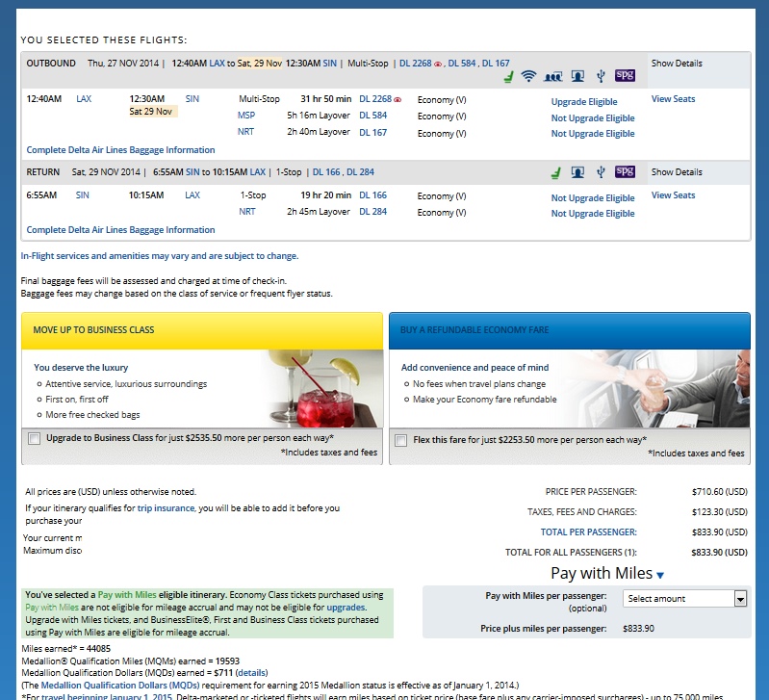Open the Select amount miles dropdown
The image size is (769, 700).
(684, 598)
